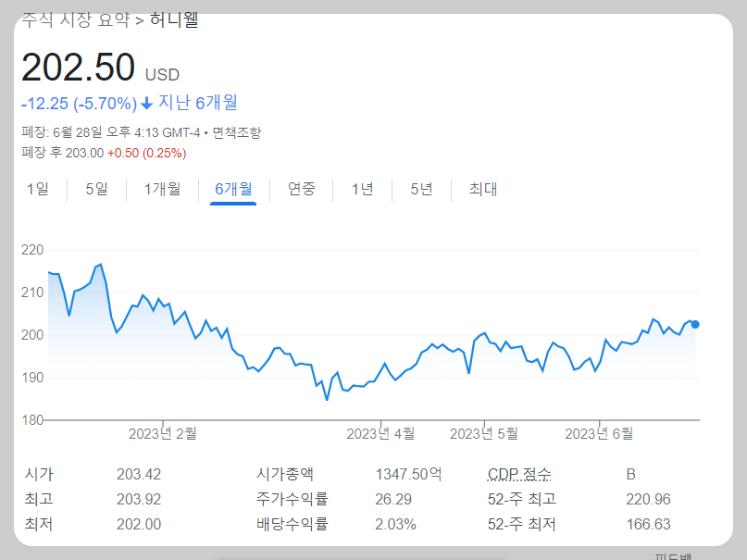Click the 52-주 최고 value 220.96
This screenshot has height=560, width=747.
pyautogui.click(x=648, y=499)
